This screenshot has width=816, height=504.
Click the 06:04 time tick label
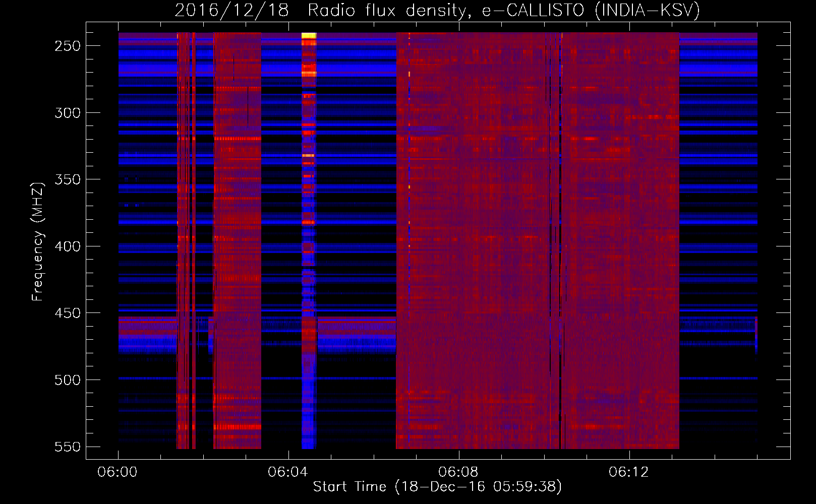[288, 472]
